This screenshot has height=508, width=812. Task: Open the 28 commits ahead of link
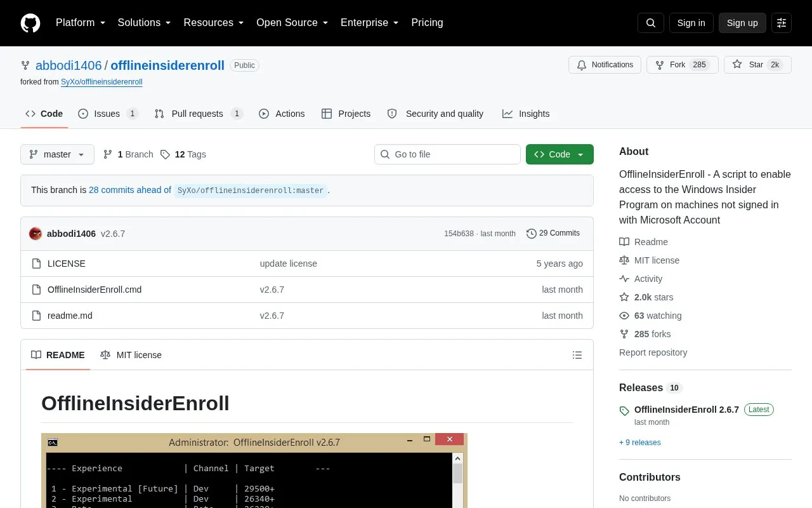tap(130, 190)
